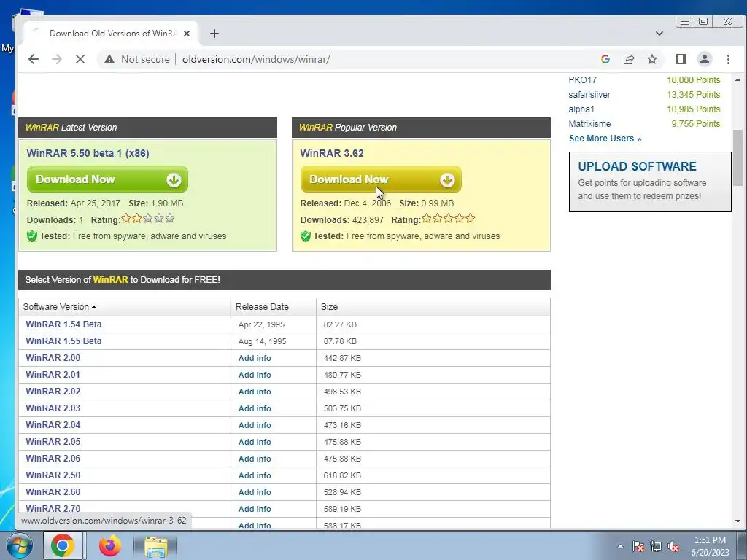The height and width of the screenshot is (560, 747).
Task: Open See More Users link
Action: (x=605, y=139)
